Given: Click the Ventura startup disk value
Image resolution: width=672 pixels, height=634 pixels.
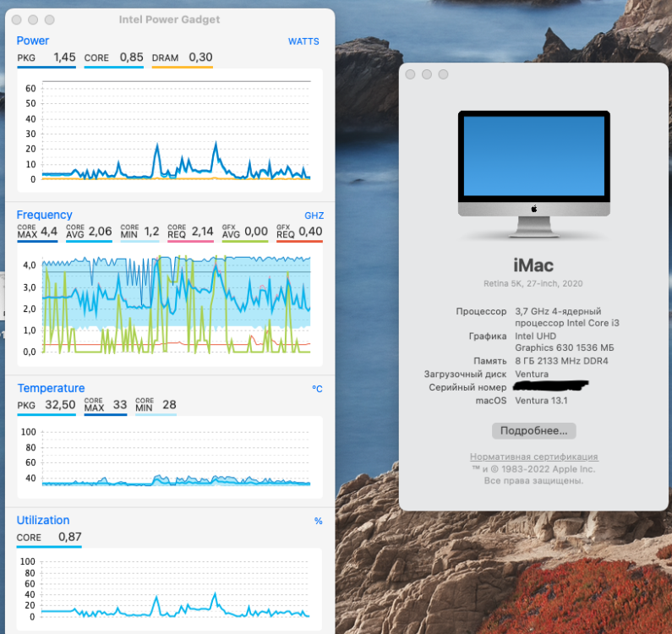Looking at the screenshot, I should tap(532, 374).
